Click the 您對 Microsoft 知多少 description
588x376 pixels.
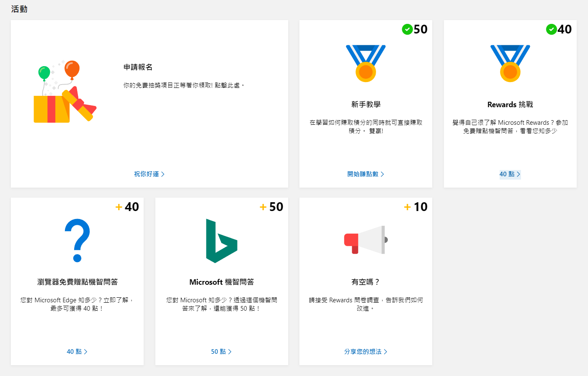pos(222,304)
